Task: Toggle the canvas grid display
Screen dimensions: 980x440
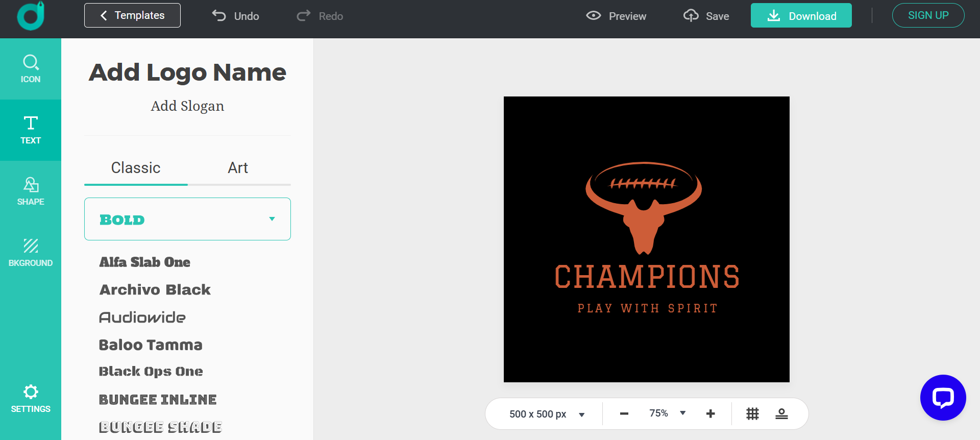Action: (752, 413)
